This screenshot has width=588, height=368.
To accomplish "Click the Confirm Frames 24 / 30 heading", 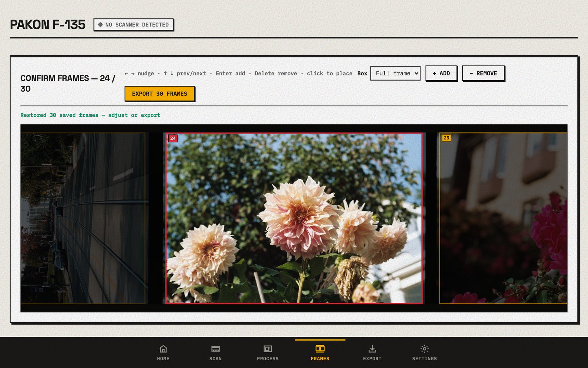I will 68,83.
